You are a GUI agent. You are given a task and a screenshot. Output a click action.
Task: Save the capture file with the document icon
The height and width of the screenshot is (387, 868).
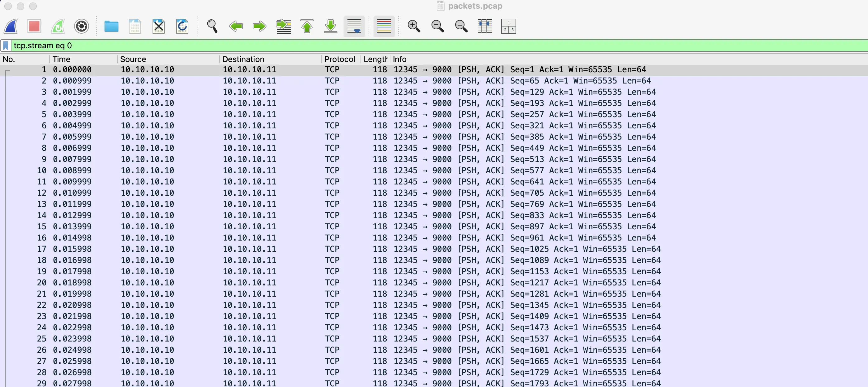135,26
